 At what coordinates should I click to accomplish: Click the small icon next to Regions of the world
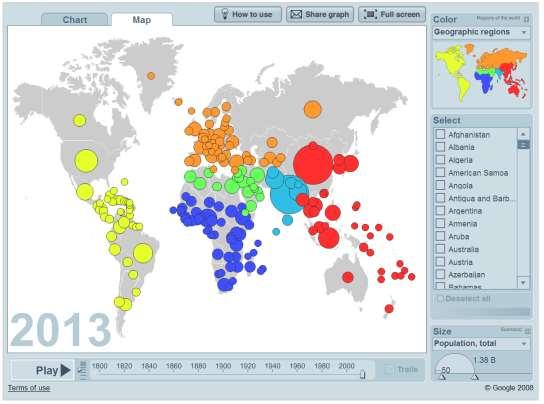click(x=526, y=19)
